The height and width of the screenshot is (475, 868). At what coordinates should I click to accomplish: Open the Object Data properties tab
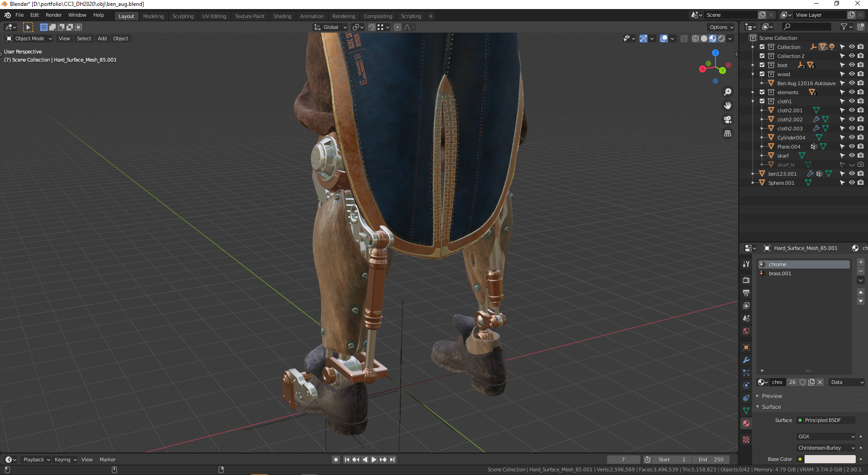pyautogui.click(x=746, y=411)
